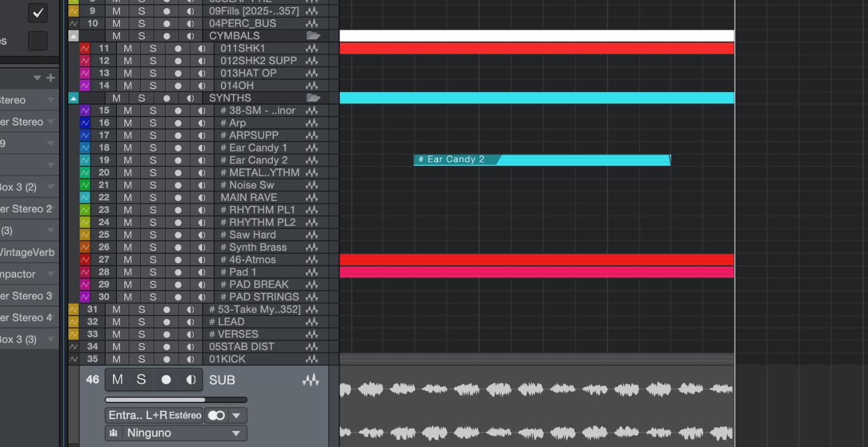Toggle the checkbox in the upper left panel

tap(38, 13)
